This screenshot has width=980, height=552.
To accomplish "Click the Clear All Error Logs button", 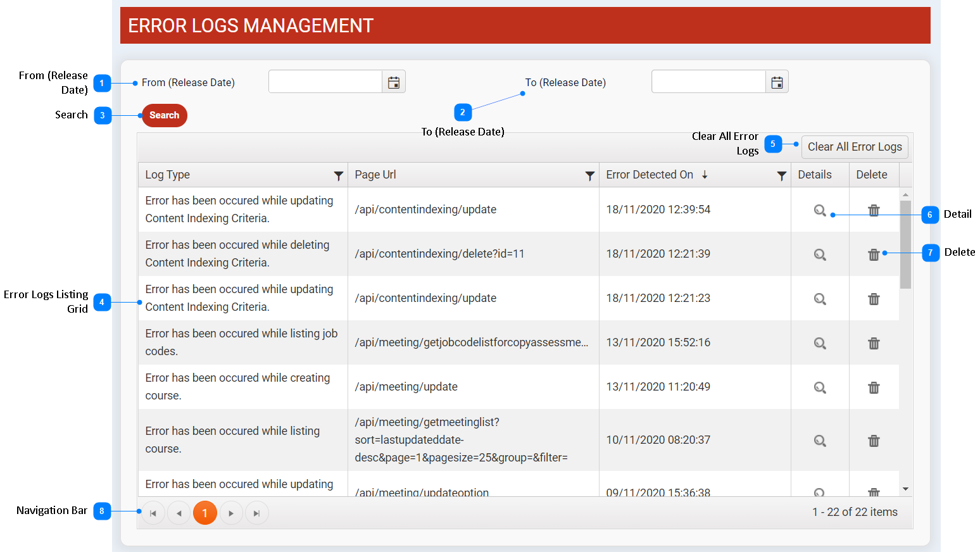I will tap(855, 147).
